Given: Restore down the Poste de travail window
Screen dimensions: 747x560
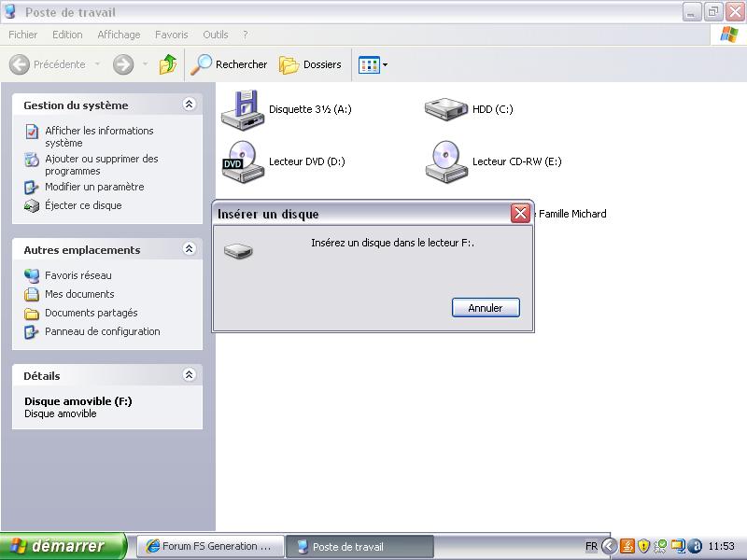Looking at the screenshot, I should [x=713, y=12].
